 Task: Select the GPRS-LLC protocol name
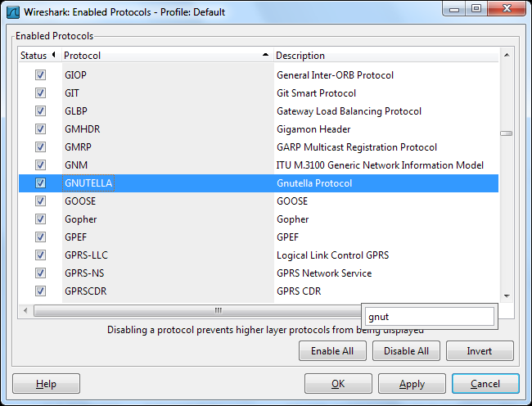pos(87,255)
